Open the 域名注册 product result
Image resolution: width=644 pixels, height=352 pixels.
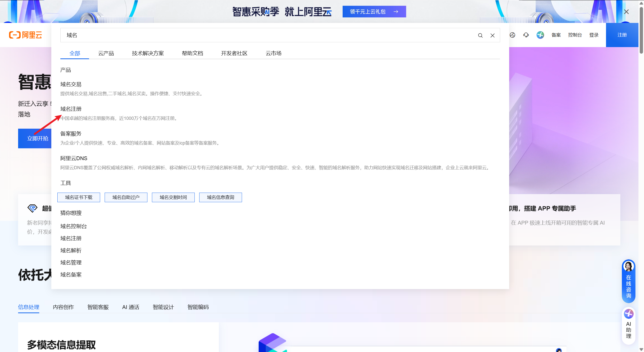(x=71, y=109)
